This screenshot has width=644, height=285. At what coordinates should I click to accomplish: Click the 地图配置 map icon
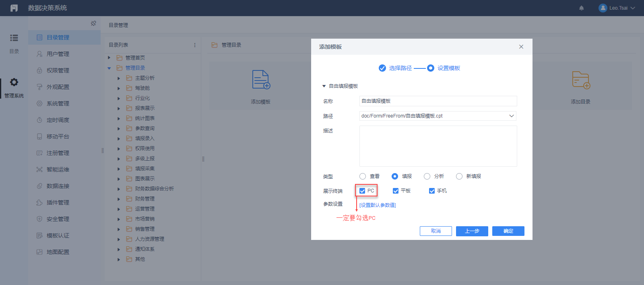click(x=39, y=252)
